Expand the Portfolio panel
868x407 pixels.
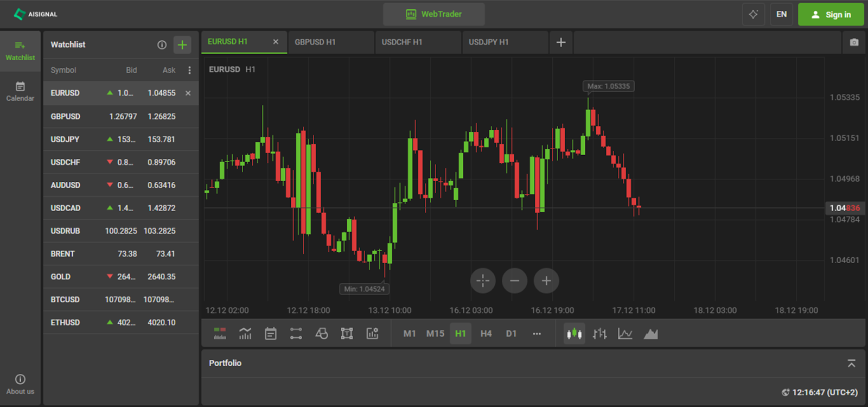tap(851, 364)
